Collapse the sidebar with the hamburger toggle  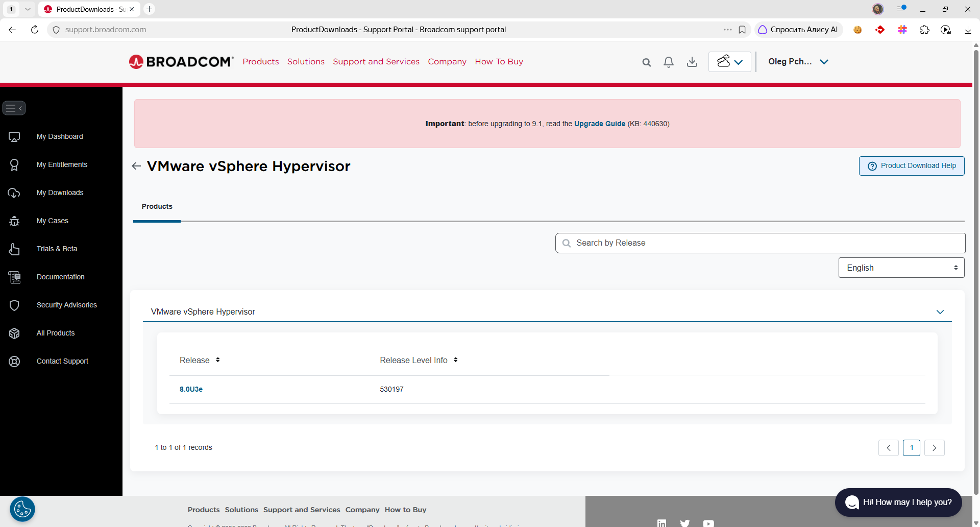click(14, 108)
